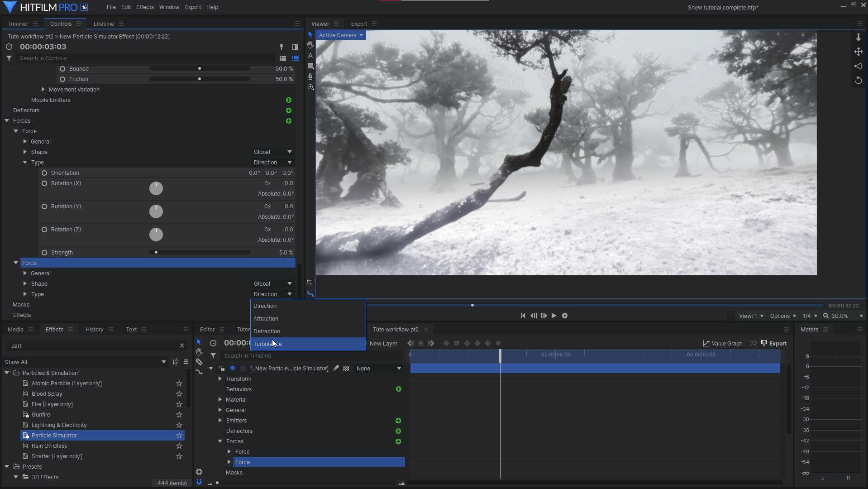
Task: Click the effects sort order icon
Action: [176, 362]
